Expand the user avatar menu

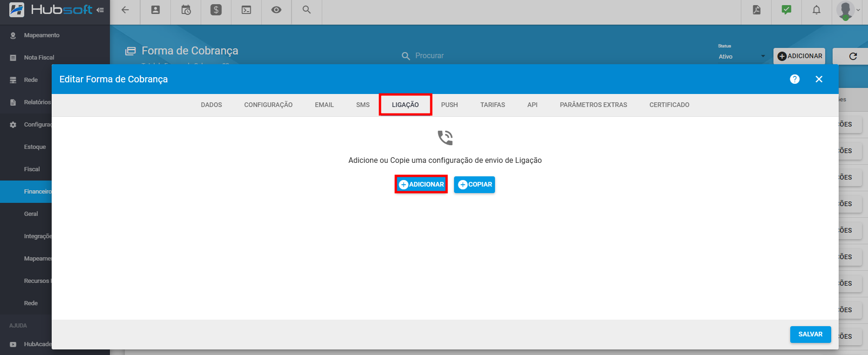point(848,10)
